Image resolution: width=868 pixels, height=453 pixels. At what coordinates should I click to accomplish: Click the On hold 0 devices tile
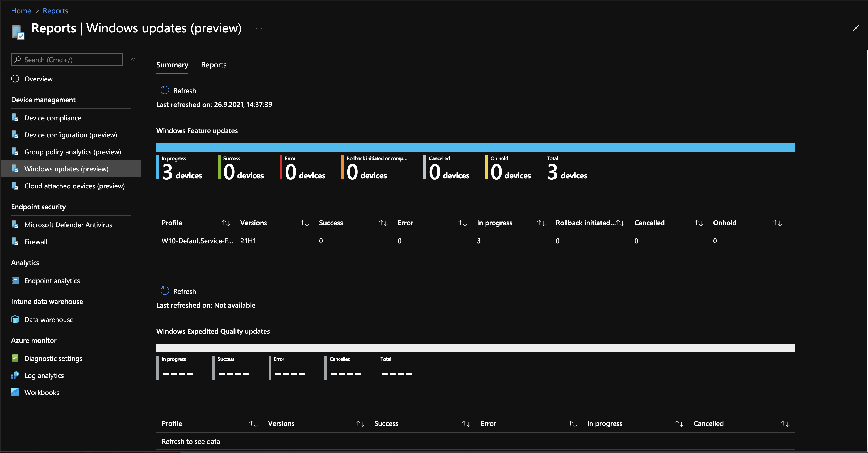pyautogui.click(x=508, y=168)
